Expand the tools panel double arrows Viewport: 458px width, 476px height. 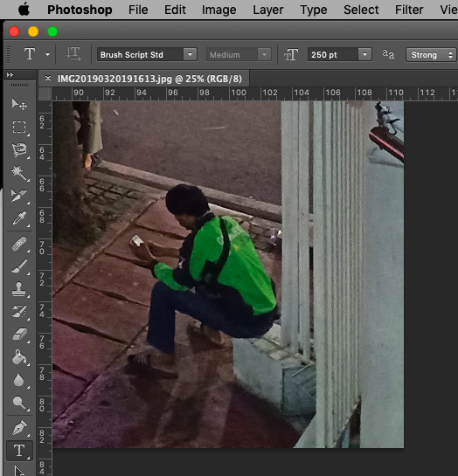click(x=10, y=75)
